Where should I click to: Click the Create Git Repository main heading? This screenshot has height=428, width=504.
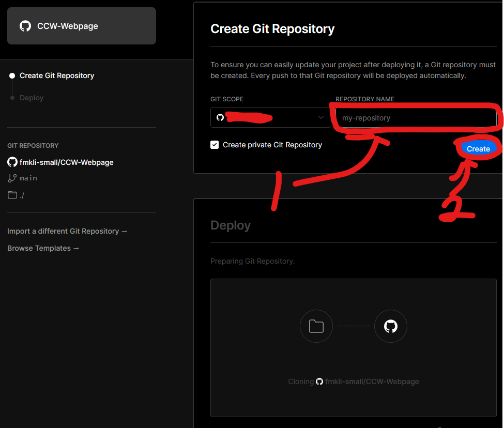click(272, 29)
